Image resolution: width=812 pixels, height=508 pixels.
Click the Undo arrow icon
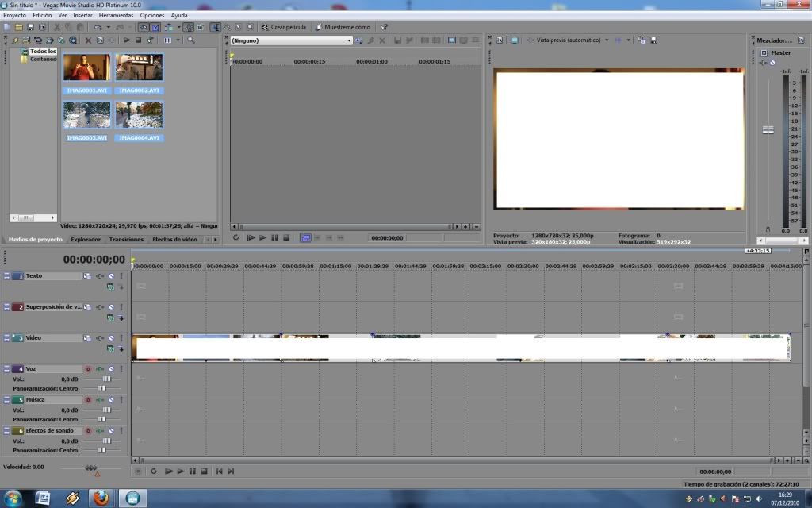coord(98,27)
